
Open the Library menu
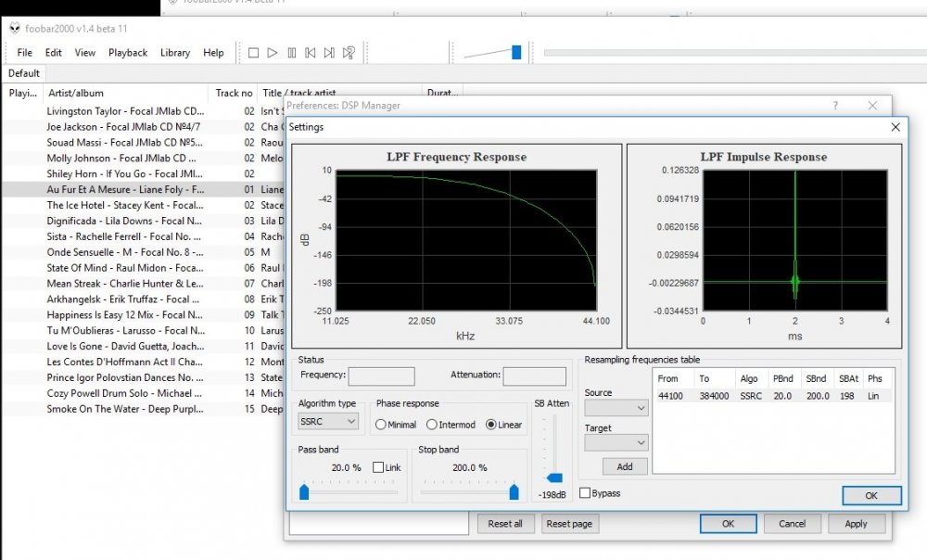175,53
